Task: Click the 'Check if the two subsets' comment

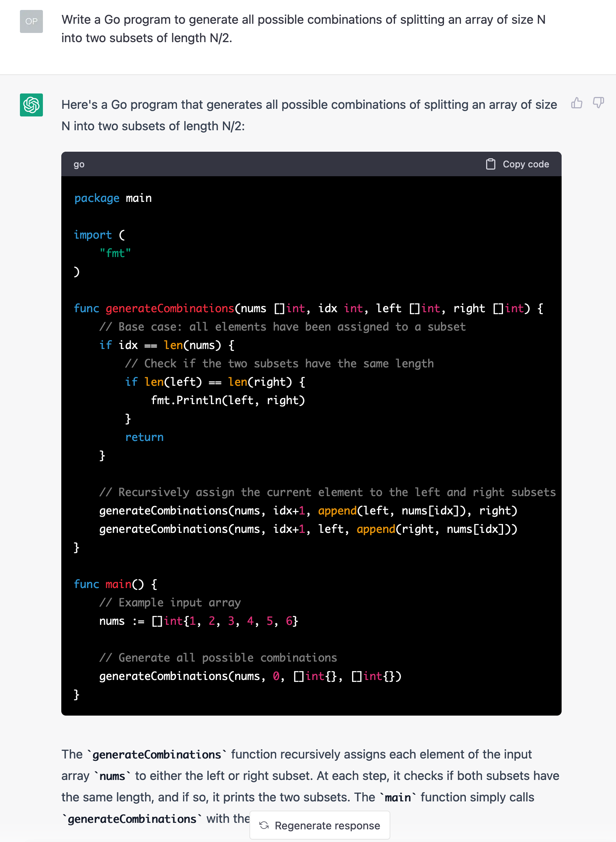Action: 279,364
